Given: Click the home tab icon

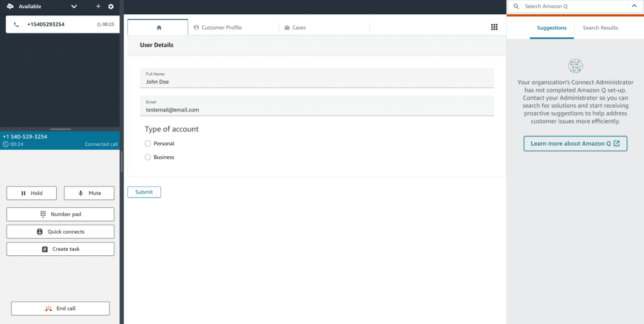Looking at the screenshot, I should (157, 26).
